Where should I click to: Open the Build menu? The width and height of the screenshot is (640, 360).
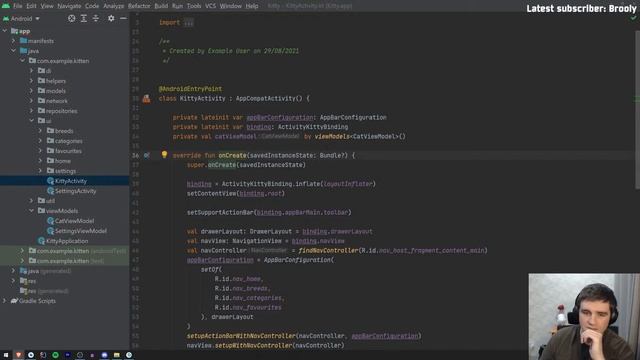tap(161, 6)
